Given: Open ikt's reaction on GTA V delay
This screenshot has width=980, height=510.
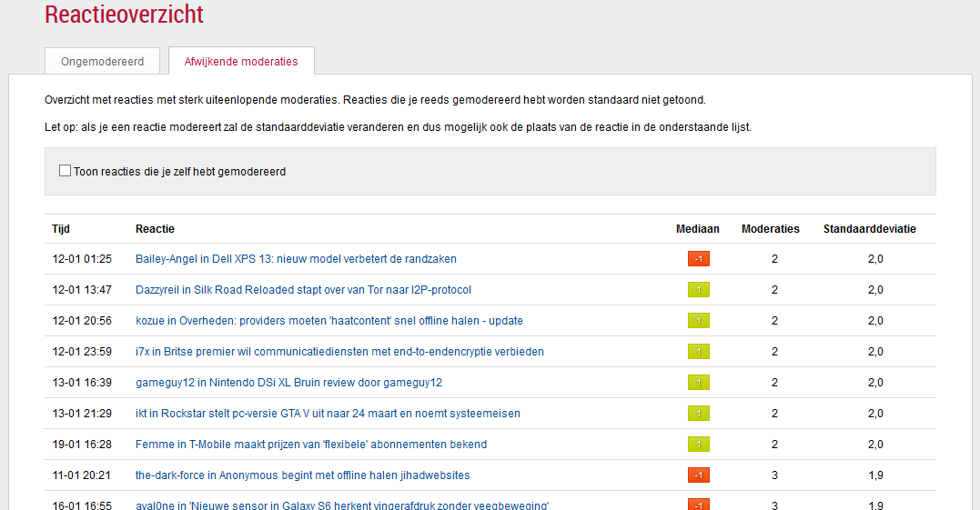Looking at the screenshot, I should 328,414.
